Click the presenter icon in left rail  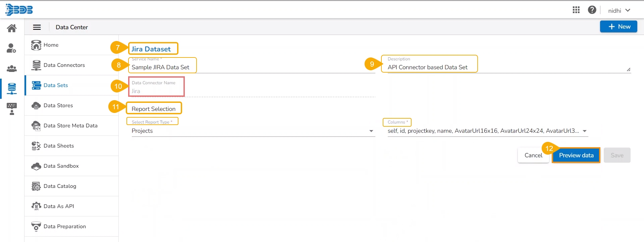(x=12, y=109)
